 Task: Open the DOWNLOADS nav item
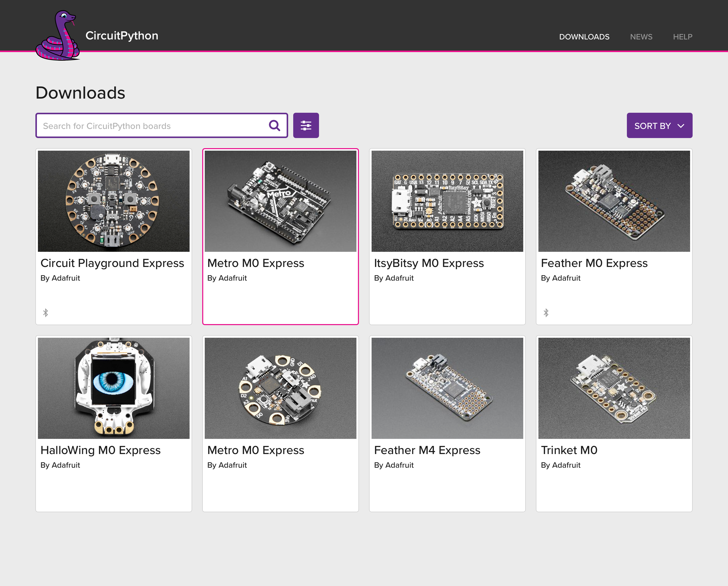point(584,37)
